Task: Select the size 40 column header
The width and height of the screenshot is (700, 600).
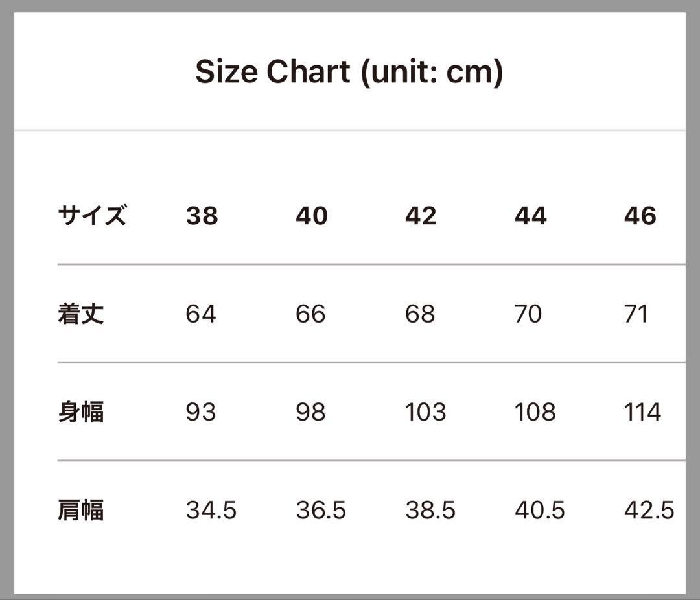Action: point(312,216)
